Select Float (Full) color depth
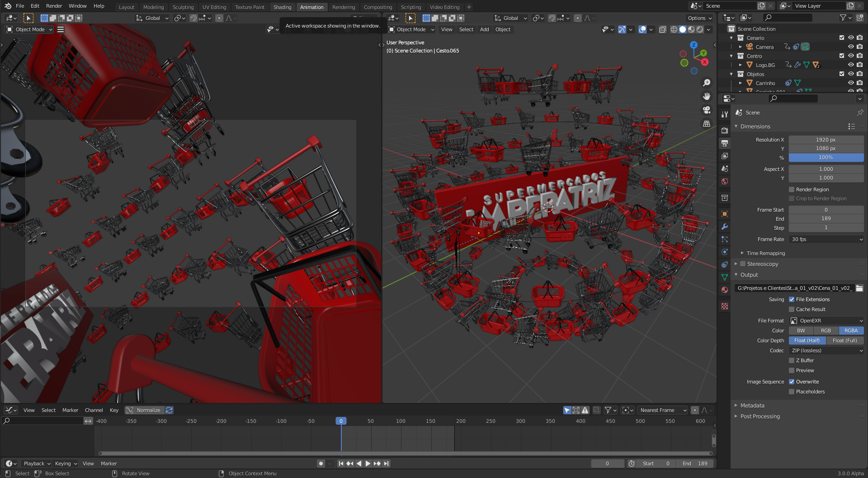 [x=844, y=341]
